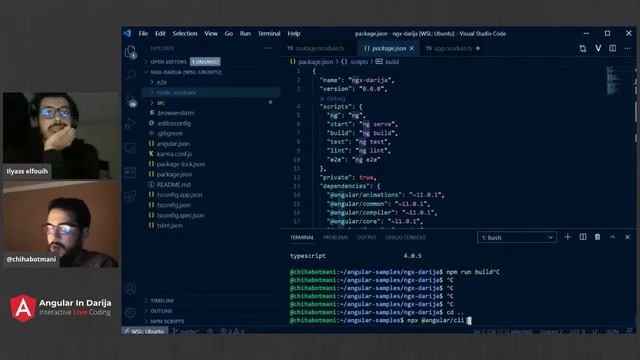Expand the e2e folder
The height and width of the screenshot is (360, 640).
[x=211, y=82]
